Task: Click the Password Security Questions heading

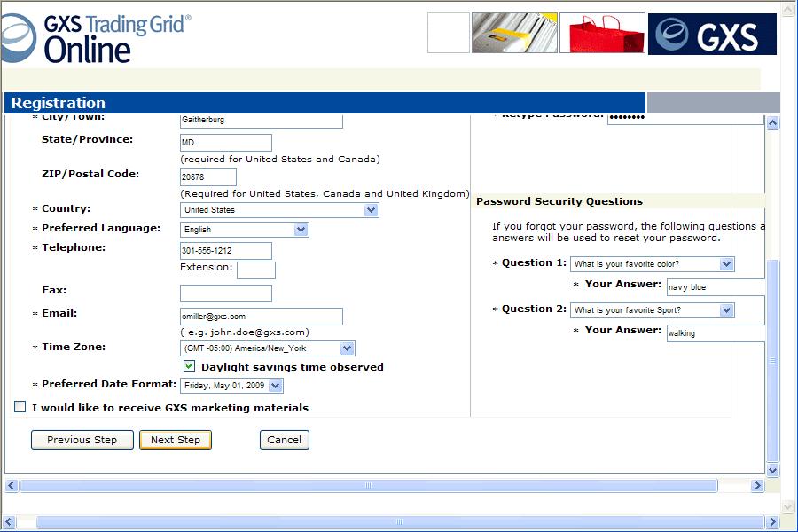Action: pos(559,201)
